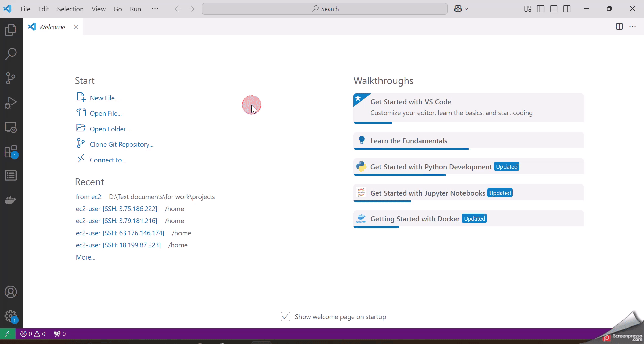Toggle the bottom panel layout button
This screenshot has width=644, height=344.
tap(554, 9)
